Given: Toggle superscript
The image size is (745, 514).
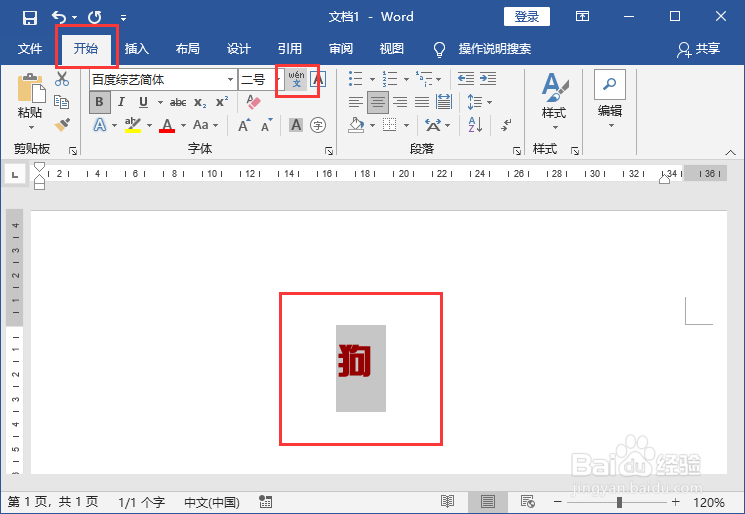Looking at the screenshot, I should coord(222,102).
